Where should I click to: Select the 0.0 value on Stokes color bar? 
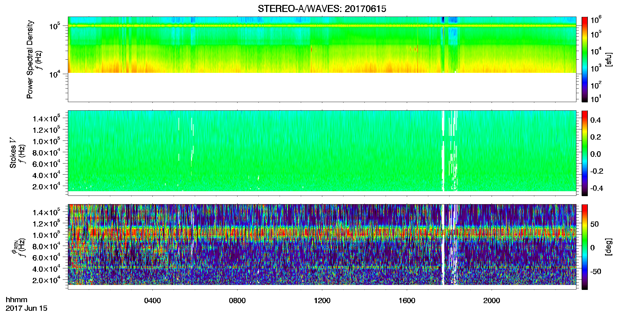pos(595,154)
